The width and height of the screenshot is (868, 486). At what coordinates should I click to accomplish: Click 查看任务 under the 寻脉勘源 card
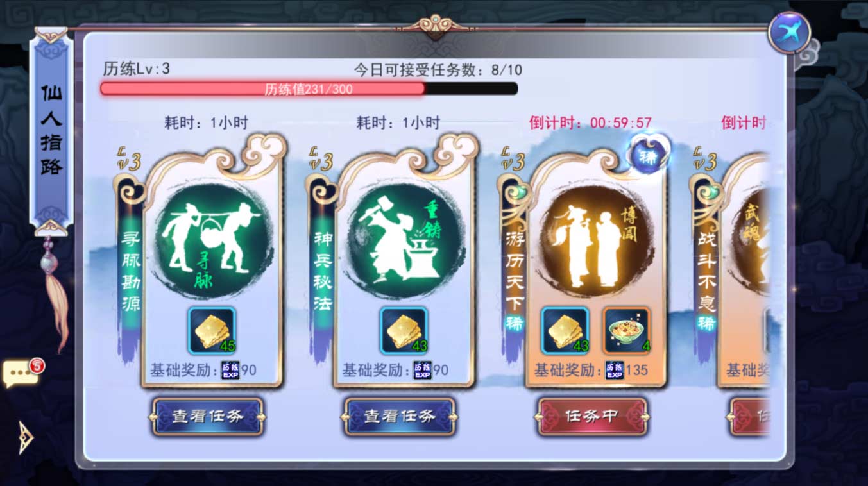tap(208, 417)
